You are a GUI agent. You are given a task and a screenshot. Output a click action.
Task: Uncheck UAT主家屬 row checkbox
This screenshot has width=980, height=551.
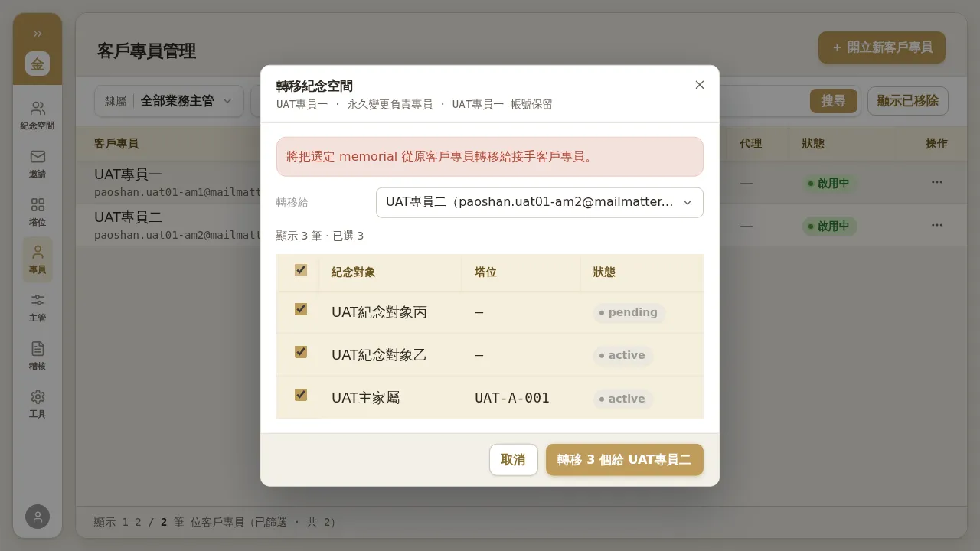point(301,395)
